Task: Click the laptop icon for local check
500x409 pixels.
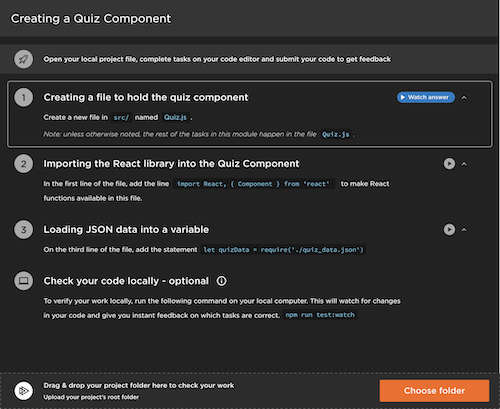Action: (23, 281)
